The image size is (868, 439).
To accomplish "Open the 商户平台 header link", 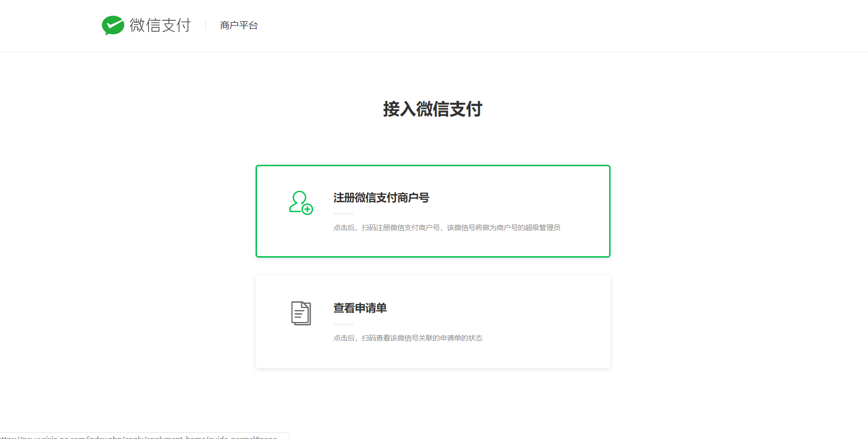I will pyautogui.click(x=239, y=25).
